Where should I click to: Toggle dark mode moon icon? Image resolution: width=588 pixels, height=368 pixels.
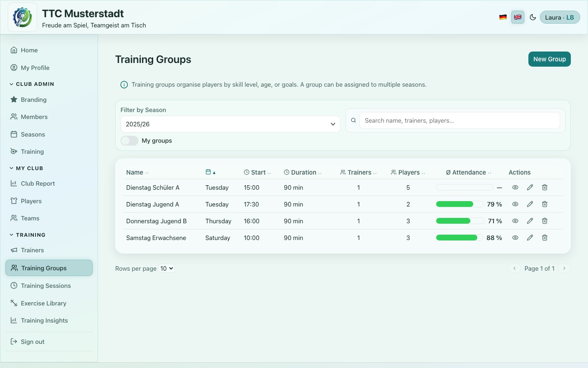click(533, 17)
